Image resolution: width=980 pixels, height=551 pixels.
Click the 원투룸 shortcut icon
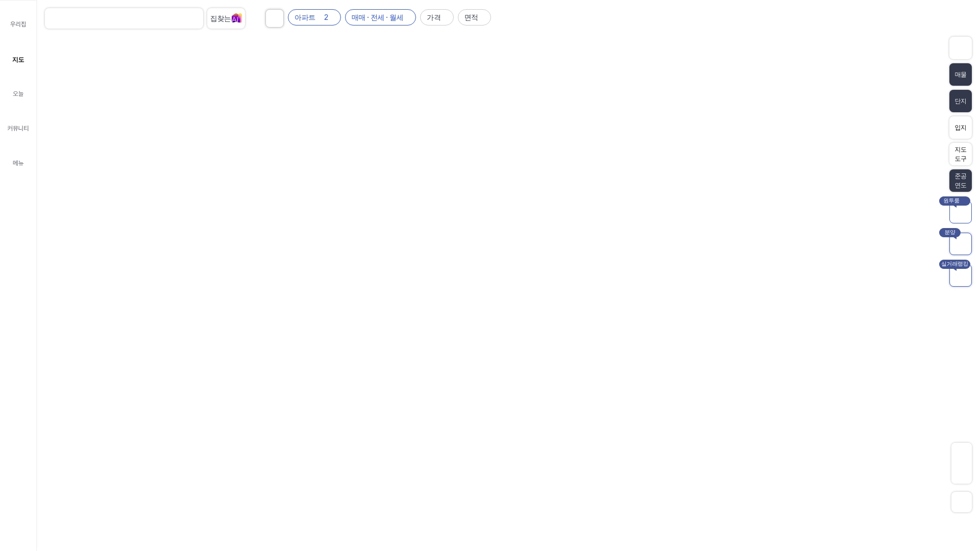[x=960, y=213]
